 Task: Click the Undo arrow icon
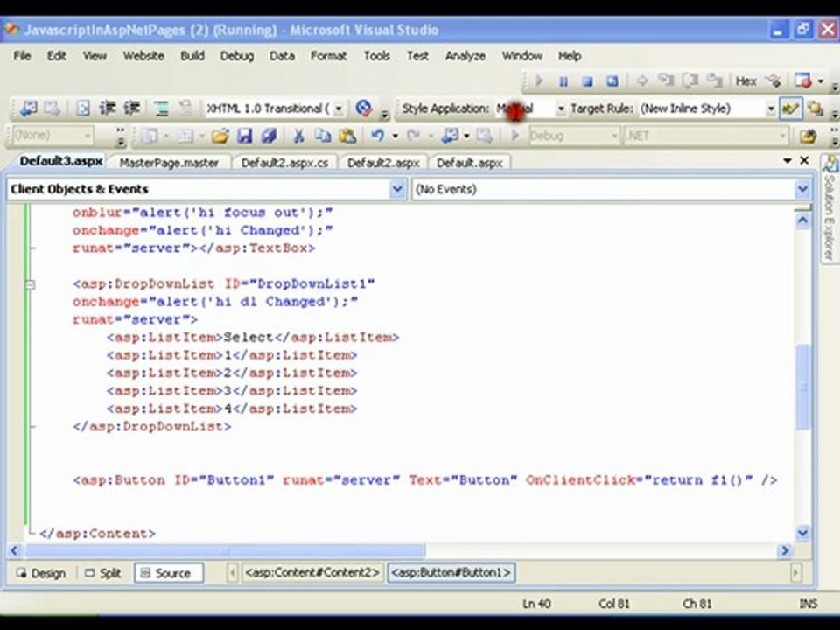pyautogui.click(x=378, y=136)
